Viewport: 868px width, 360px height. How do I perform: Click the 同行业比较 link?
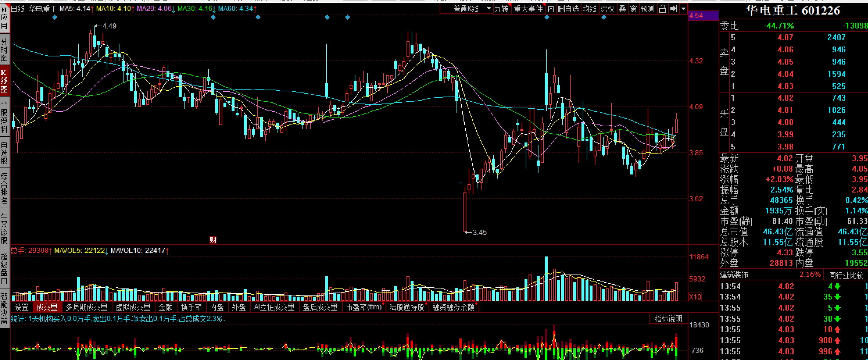[846, 275]
